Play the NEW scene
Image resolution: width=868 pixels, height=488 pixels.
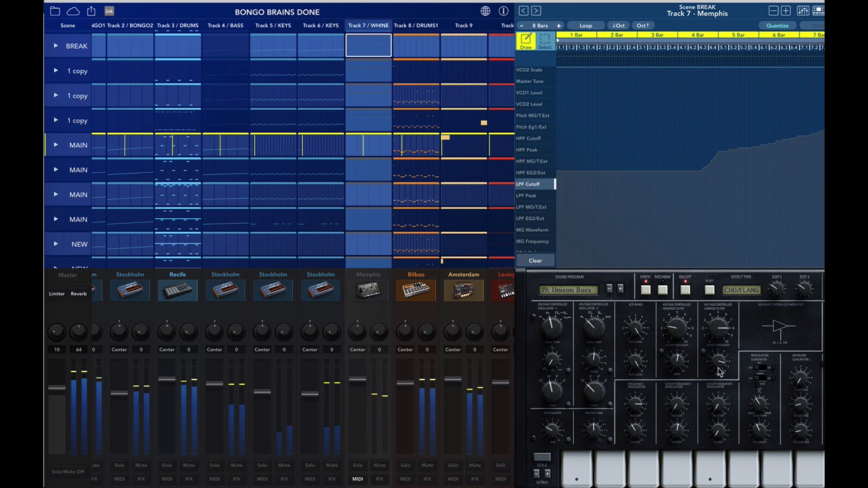tap(56, 244)
